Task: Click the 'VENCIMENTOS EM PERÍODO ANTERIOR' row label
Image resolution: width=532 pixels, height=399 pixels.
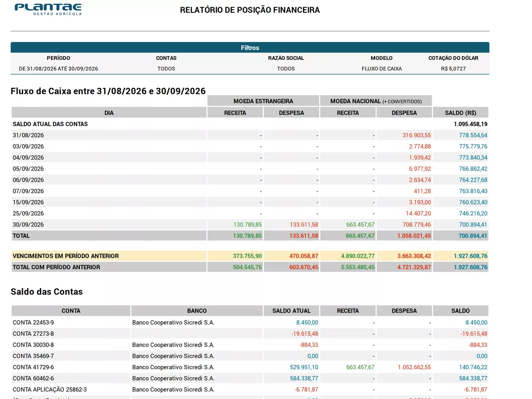Action: [x=66, y=256]
